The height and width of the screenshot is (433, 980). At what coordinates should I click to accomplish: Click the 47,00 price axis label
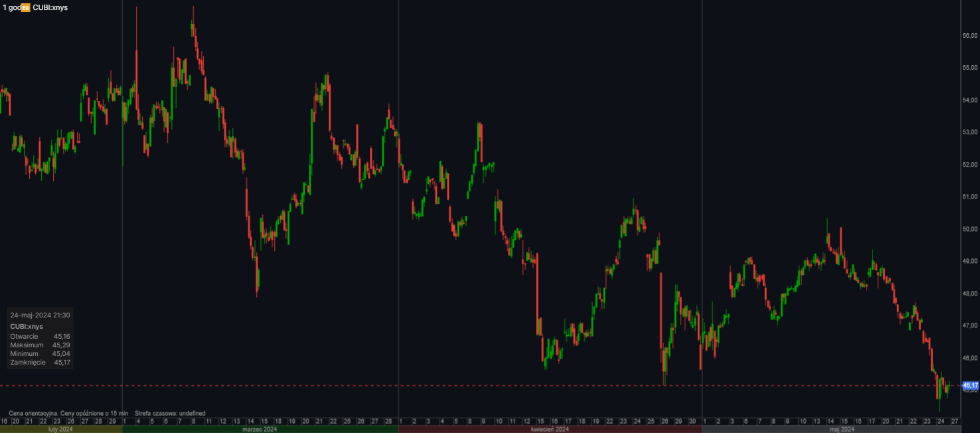coord(969,326)
